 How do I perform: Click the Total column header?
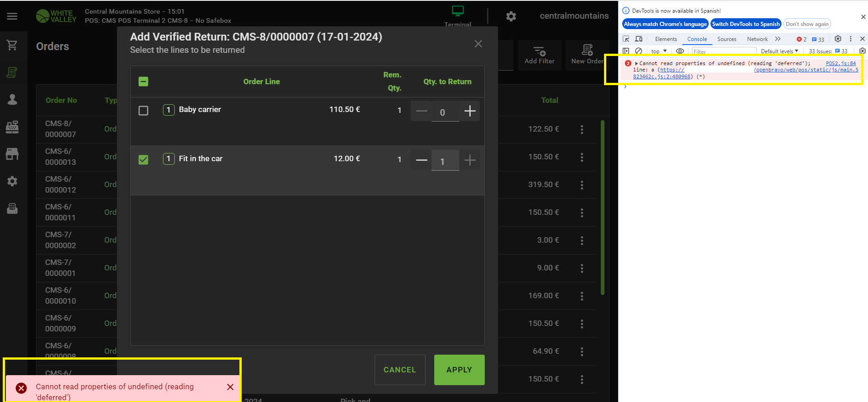pos(549,100)
